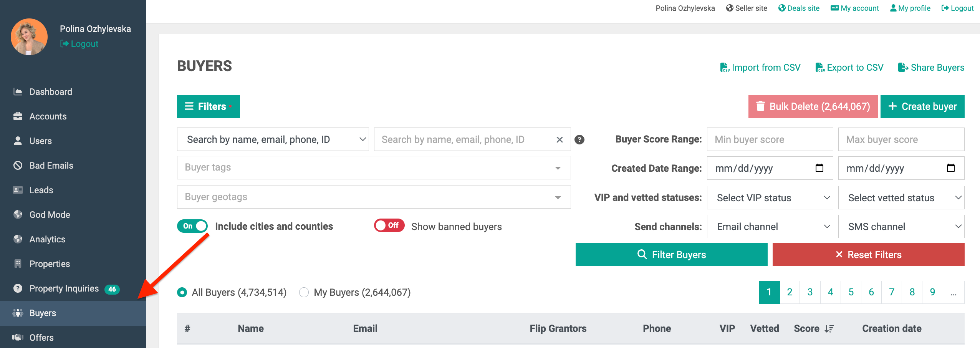Image resolution: width=980 pixels, height=348 pixels.
Task: Open the SMS channel dropdown
Action: pos(901,227)
